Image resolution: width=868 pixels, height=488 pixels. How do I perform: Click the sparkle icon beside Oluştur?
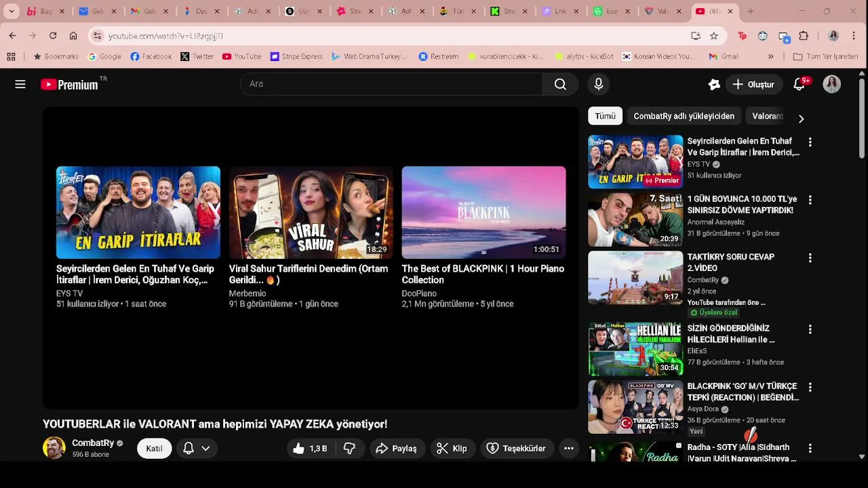tap(713, 84)
